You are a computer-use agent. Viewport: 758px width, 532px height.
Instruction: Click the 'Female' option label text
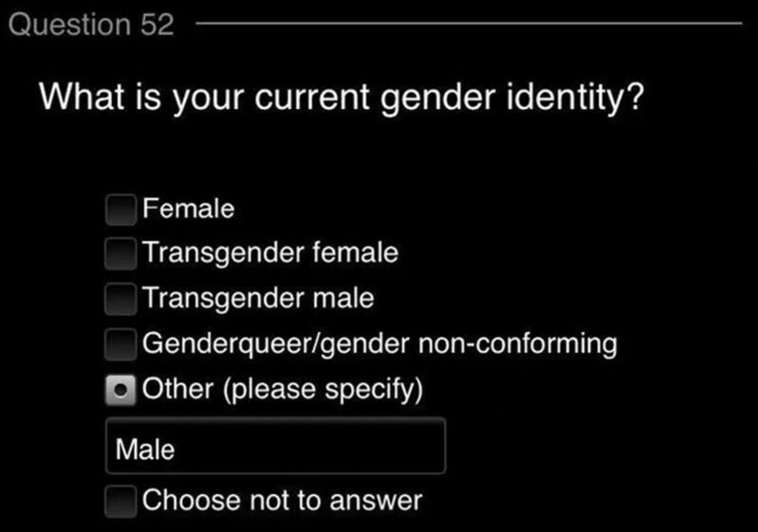[x=189, y=209]
